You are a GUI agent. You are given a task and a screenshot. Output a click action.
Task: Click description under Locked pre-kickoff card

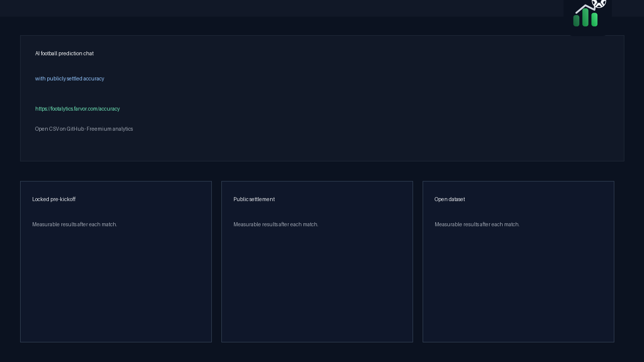[x=74, y=224]
